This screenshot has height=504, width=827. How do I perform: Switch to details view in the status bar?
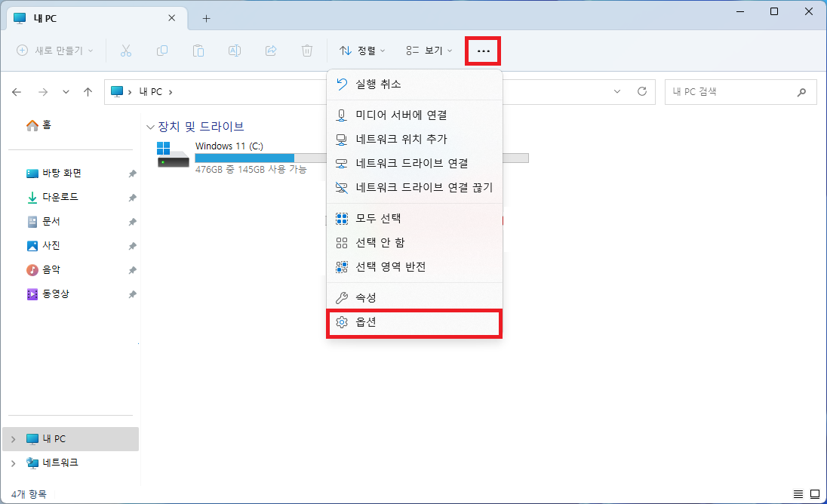798,494
